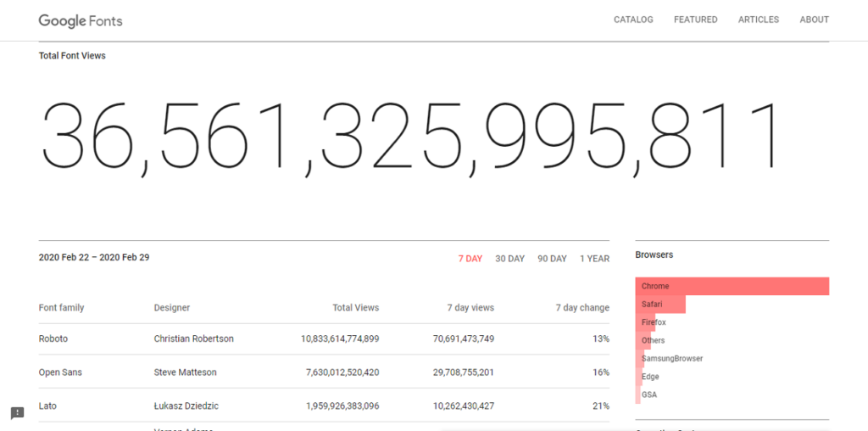Click the Total Font Views heading

click(72, 55)
